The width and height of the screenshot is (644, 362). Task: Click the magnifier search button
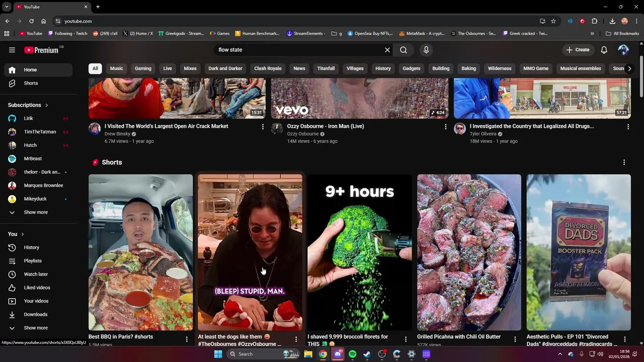click(x=404, y=50)
